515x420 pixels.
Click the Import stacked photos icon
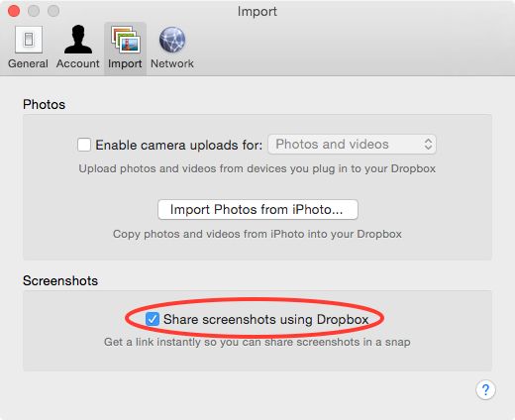click(x=126, y=40)
